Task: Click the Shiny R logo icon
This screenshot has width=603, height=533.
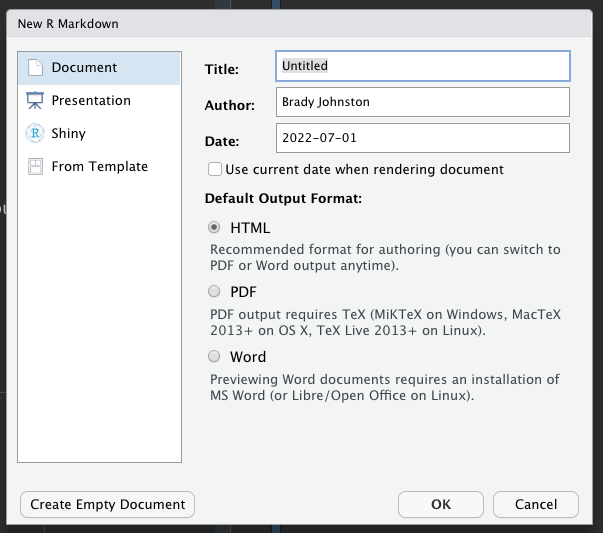Action: (35, 134)
